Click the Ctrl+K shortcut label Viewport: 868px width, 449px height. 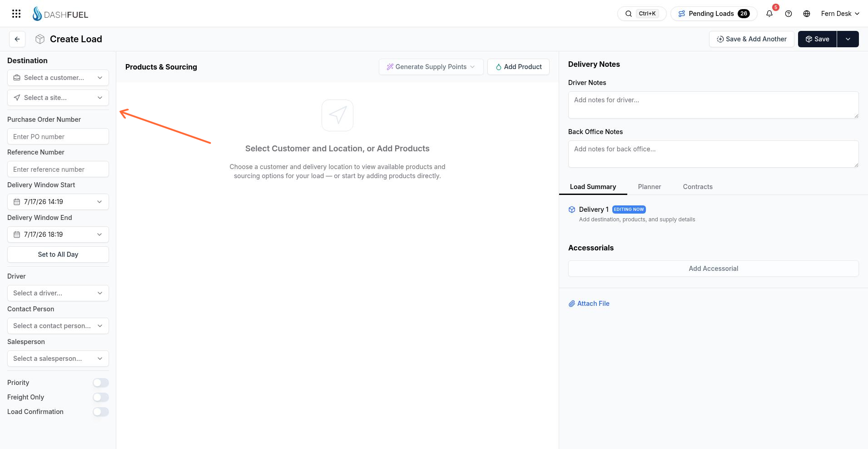tap(647, 14)
